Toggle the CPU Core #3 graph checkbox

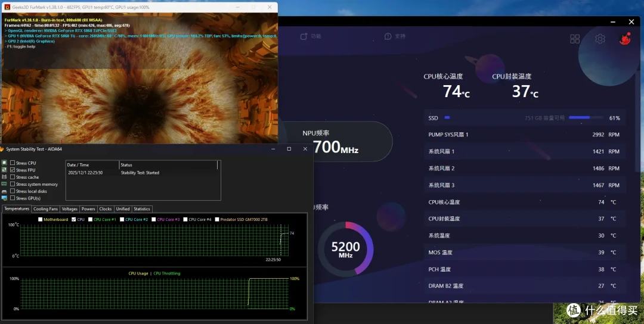(x=154, y=219)
